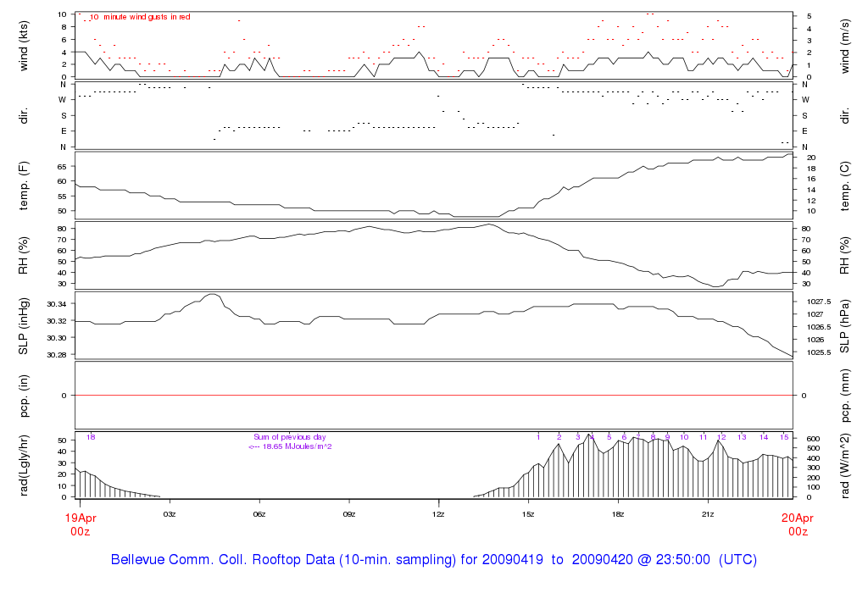Click the left 'W' label on direction axis
868x593 pixels.
pyautogui.click(x=63, y=100)
